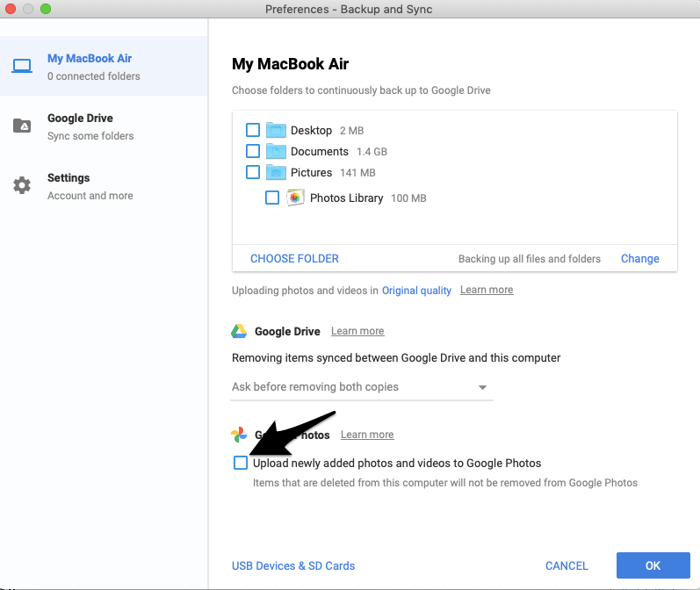
Task: Click the Google Drive triangle logo
Action: coord(239,331)
